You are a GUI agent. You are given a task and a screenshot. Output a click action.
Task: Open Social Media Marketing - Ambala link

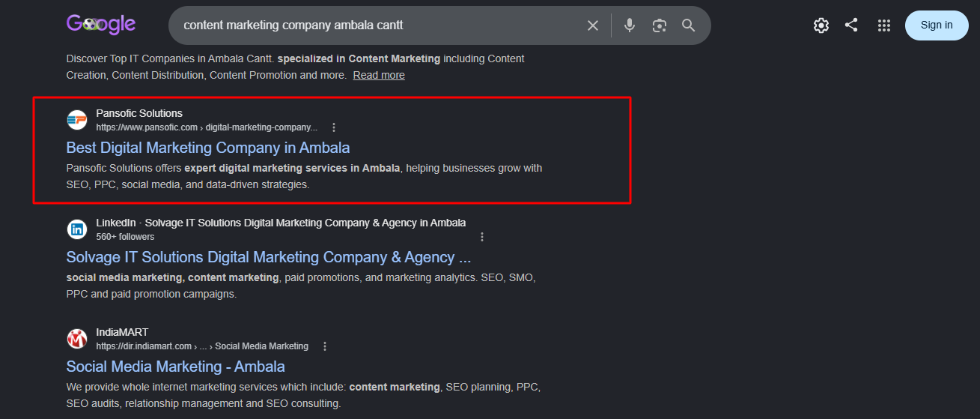(176, 367)
